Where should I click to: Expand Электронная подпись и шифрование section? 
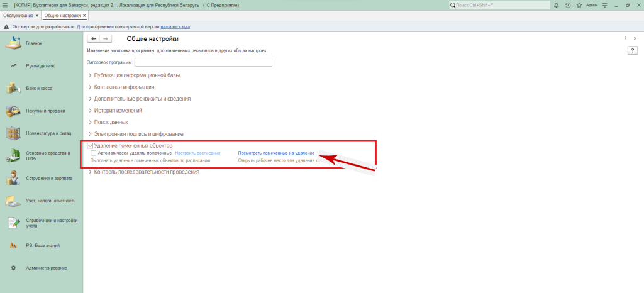138,134
